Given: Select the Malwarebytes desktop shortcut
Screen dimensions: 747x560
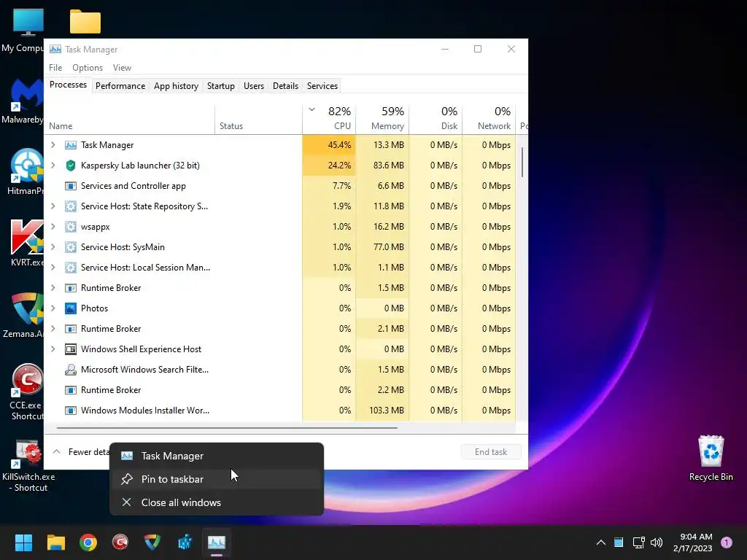Looking at the screenshot, I should point(22,101).
